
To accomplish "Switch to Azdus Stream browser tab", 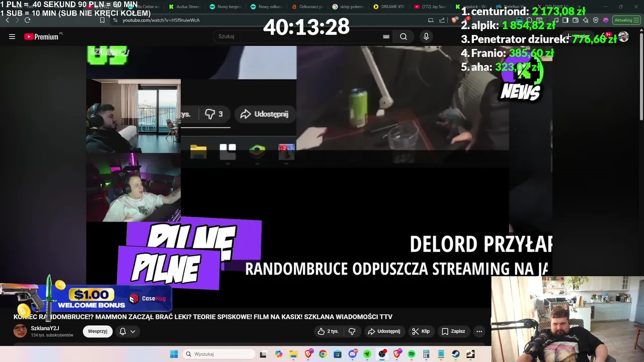I will click(185, 7).
